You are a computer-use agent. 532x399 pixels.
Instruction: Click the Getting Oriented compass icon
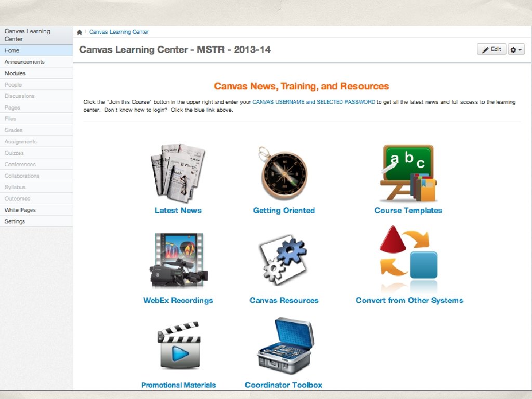(284, 173)
